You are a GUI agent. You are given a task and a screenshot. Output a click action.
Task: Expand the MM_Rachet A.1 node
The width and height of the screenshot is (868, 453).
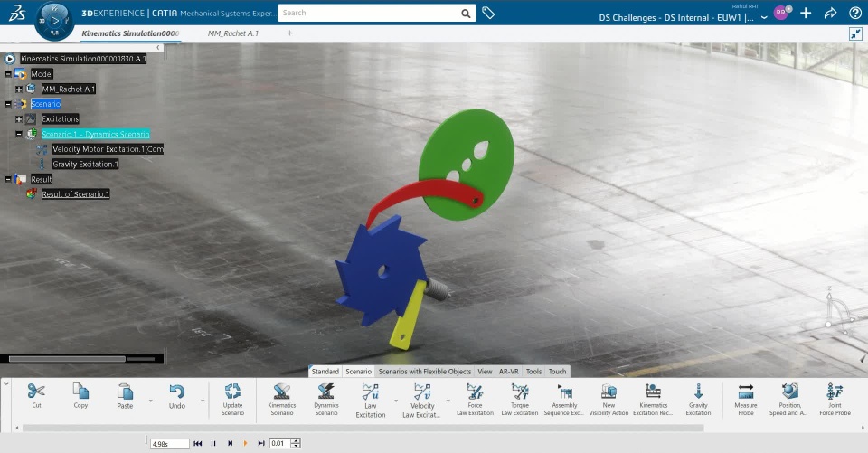pos(19,89)
